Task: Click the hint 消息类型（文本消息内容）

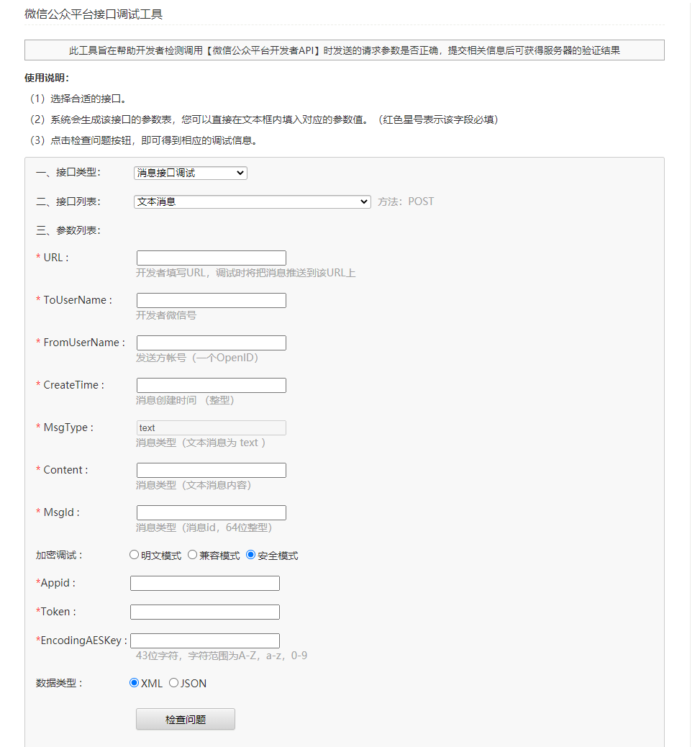Action: click(x=194, y=485)
